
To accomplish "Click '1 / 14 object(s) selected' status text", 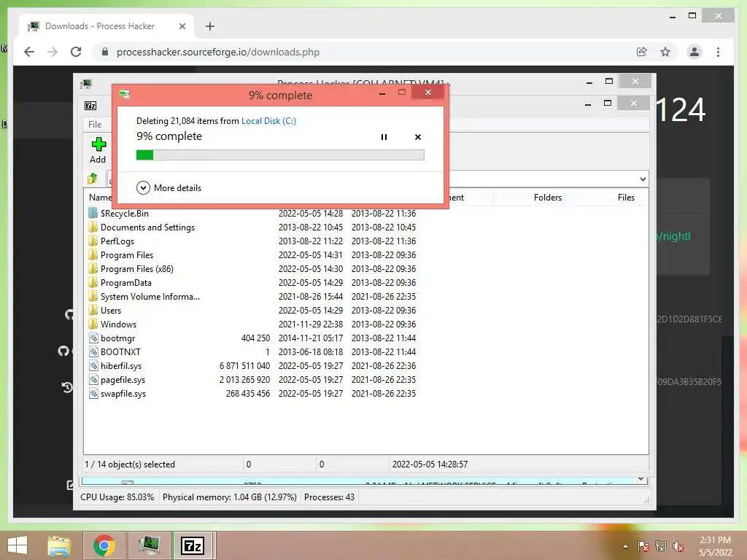I will coord(130,464).
